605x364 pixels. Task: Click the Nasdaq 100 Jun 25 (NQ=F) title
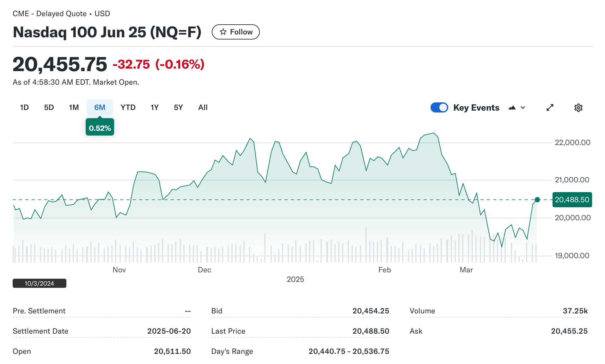(107, 32)
